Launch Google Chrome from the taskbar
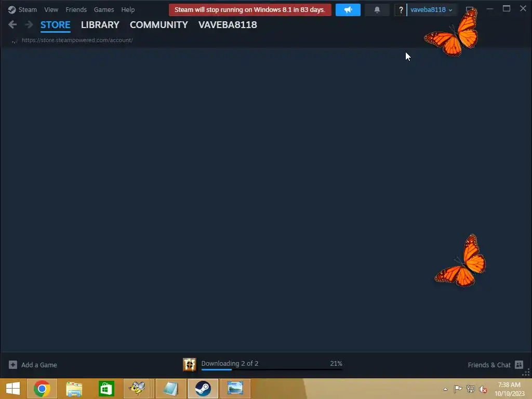Screen dimensions: 532x399 tap(42, 389)
